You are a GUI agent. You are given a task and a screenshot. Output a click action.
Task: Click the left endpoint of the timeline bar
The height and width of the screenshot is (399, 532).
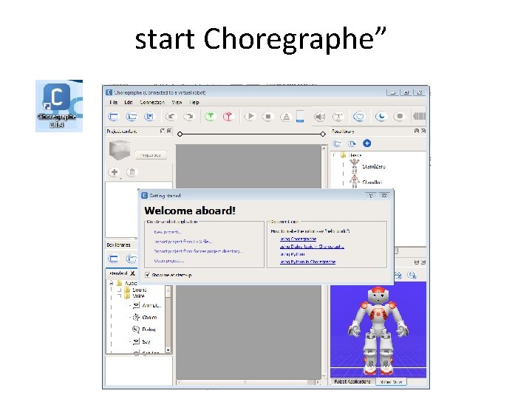[x=180, y=134]
